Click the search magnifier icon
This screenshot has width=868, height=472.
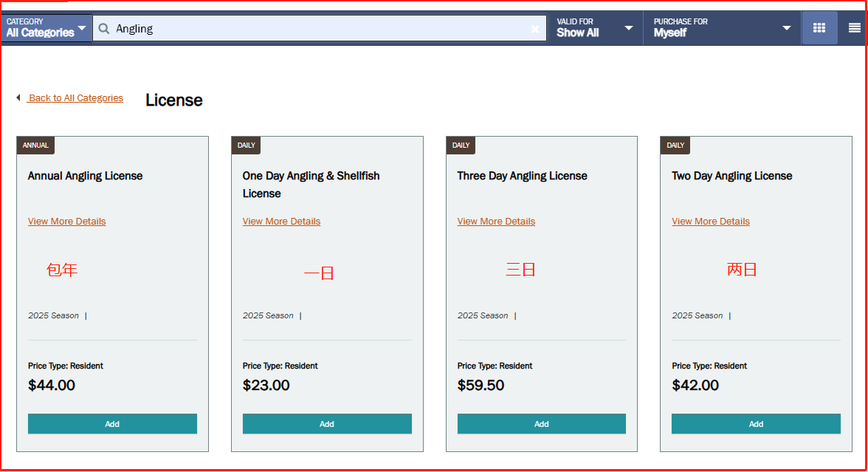(104, 28)
